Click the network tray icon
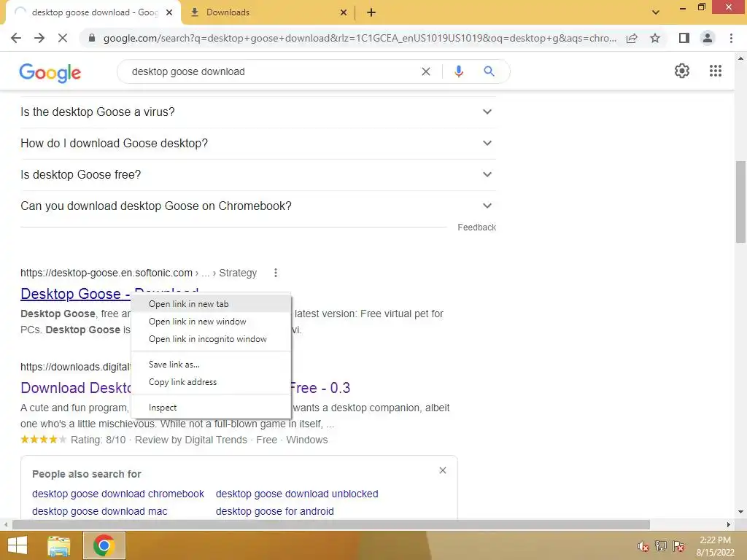The height and width of the screenshot is (560, 747). 661,546
